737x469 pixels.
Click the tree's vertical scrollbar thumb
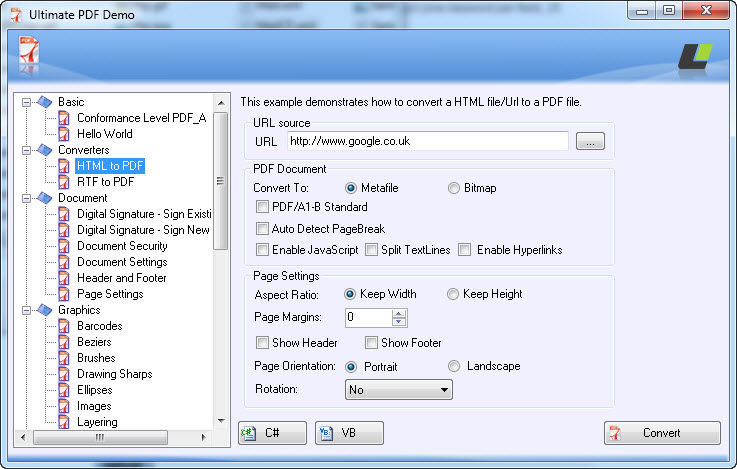tap(220, 181)
